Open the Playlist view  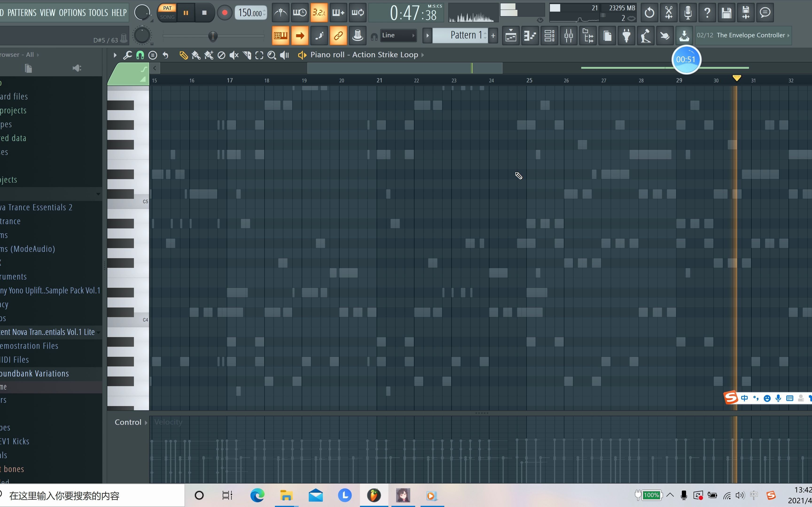pos(511,35)
